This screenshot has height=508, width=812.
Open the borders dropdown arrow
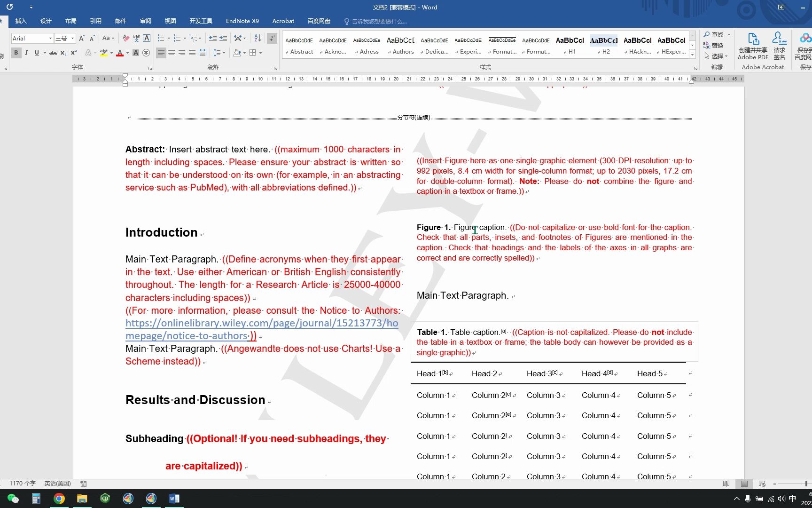coord(260,53)
